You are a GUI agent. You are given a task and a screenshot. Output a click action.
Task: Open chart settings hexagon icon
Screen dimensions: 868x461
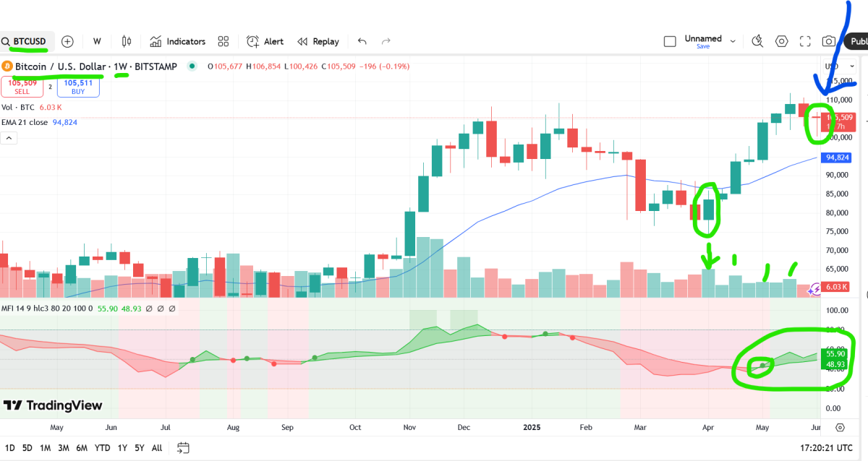781,41
